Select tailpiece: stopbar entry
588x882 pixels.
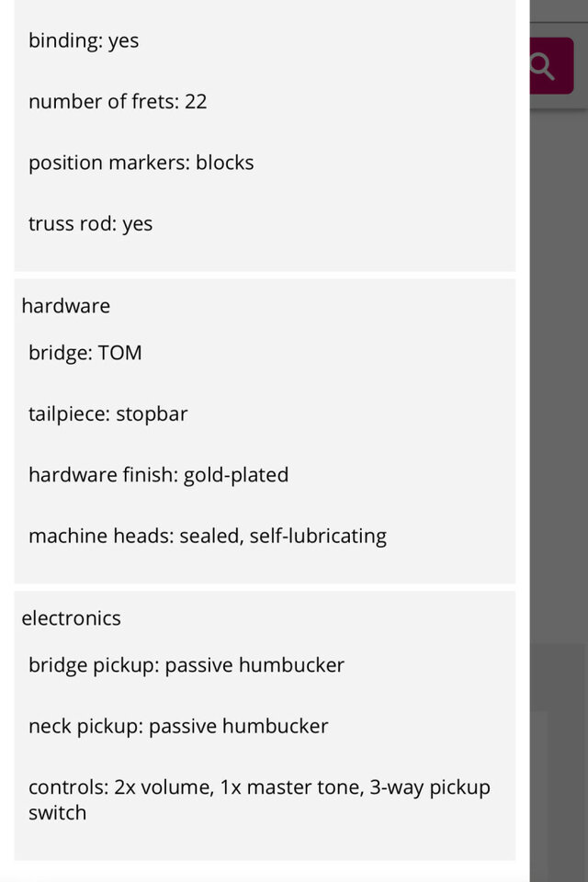pos(107,414)
